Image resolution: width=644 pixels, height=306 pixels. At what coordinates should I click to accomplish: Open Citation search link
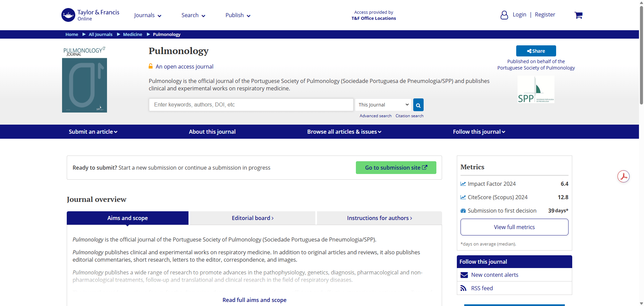coord(410,116)
